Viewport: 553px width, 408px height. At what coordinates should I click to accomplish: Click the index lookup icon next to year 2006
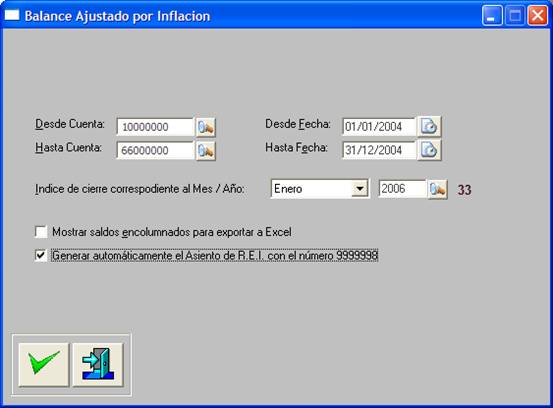pyautogui.click(x=438, y=189)
